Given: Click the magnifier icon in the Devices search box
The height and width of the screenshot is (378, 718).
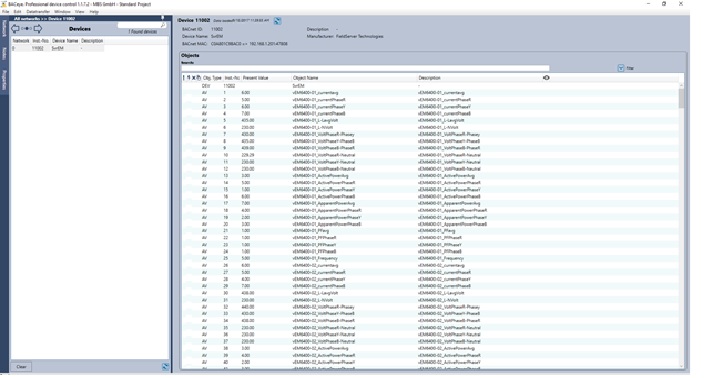Looking at the screenshot, I should pos(163,25).
